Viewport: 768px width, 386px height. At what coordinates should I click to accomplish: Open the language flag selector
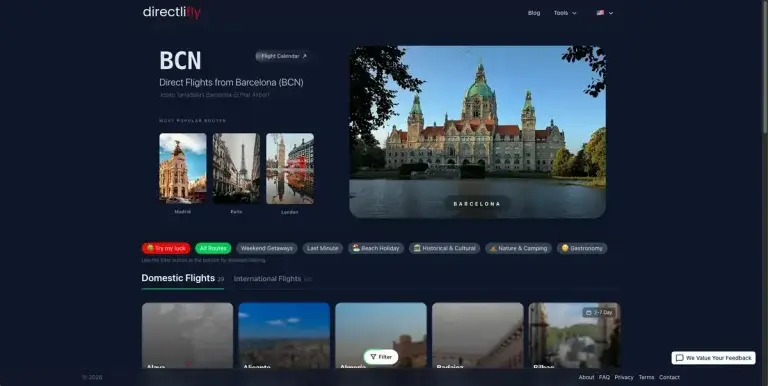605,13
